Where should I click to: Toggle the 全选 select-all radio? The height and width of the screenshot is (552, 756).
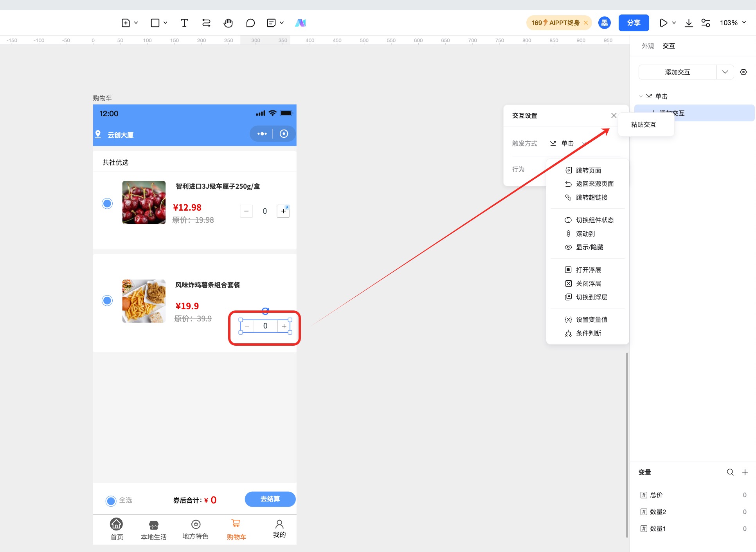coord(111,501)
